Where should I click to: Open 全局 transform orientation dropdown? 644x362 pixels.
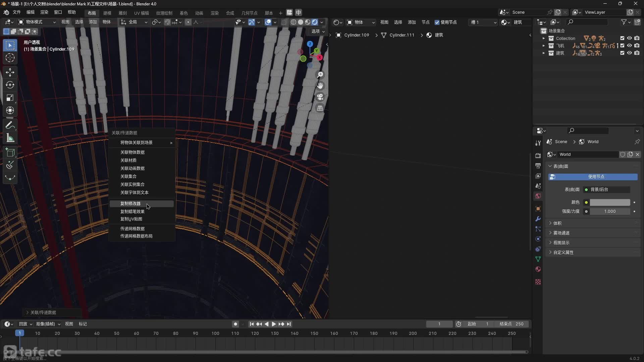tap(134, 22)
